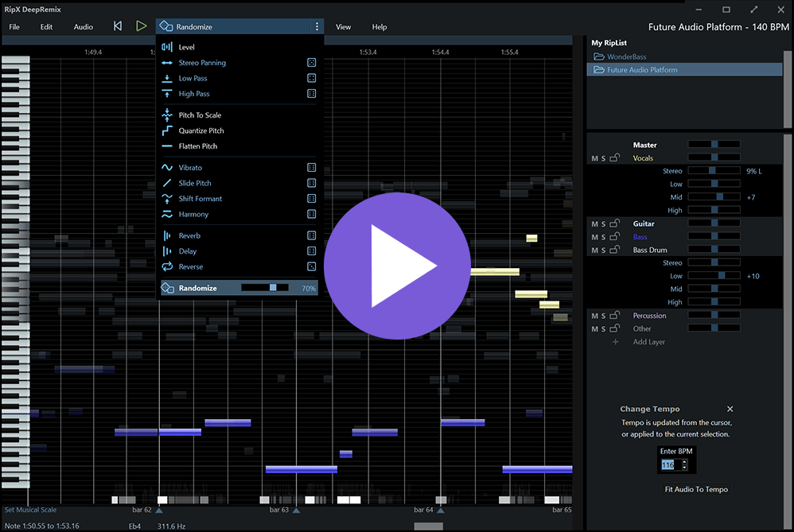This screenshot has width=794, height=532.
Task: Open the Audio menu
Action: (83, 26)
